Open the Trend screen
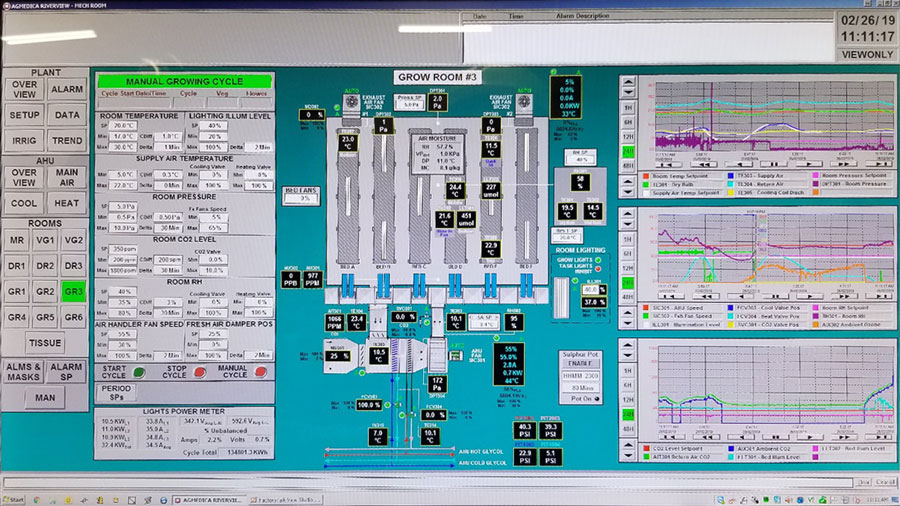Image resolution: width=900 pixels, height=506 pixels. (x=67, y=141)
